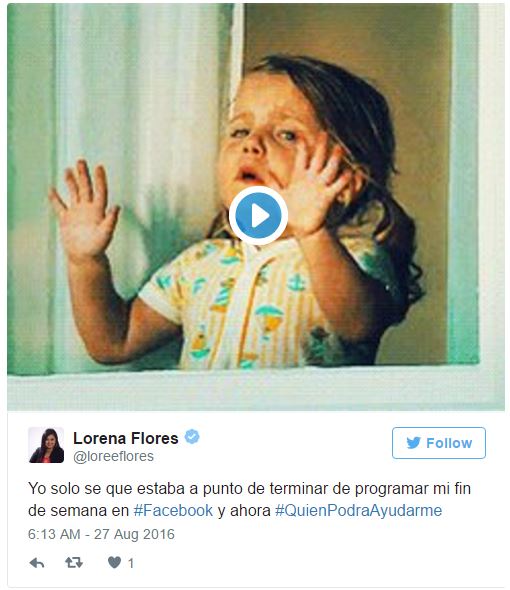Screen dimensions: 510x590
Task: Retweet this tweet using the retweet icon
Action: click(x=74, y=563)
